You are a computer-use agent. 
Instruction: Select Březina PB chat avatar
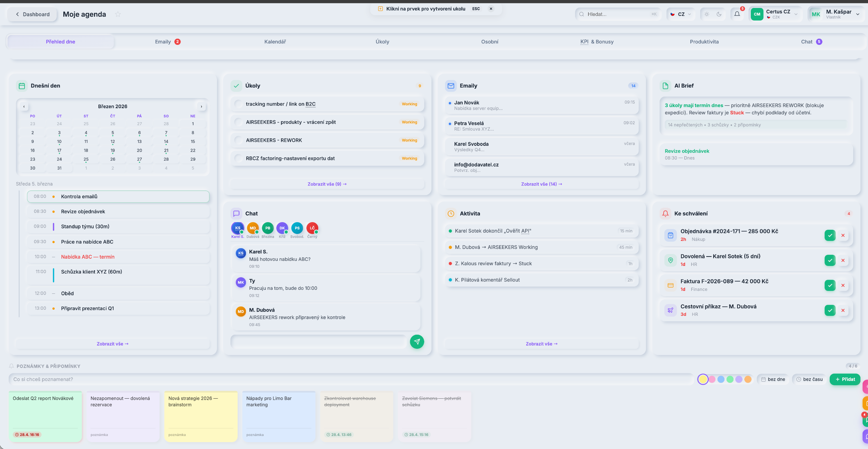(268, 228)
